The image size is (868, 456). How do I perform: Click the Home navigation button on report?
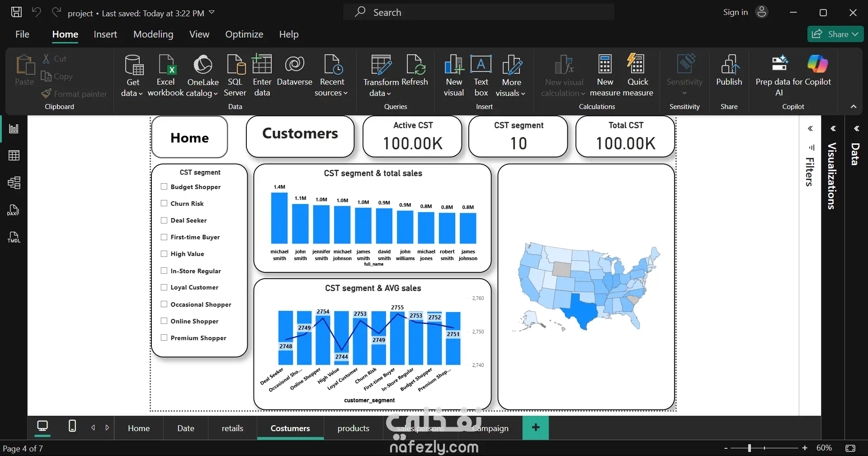tap(190, 138)
